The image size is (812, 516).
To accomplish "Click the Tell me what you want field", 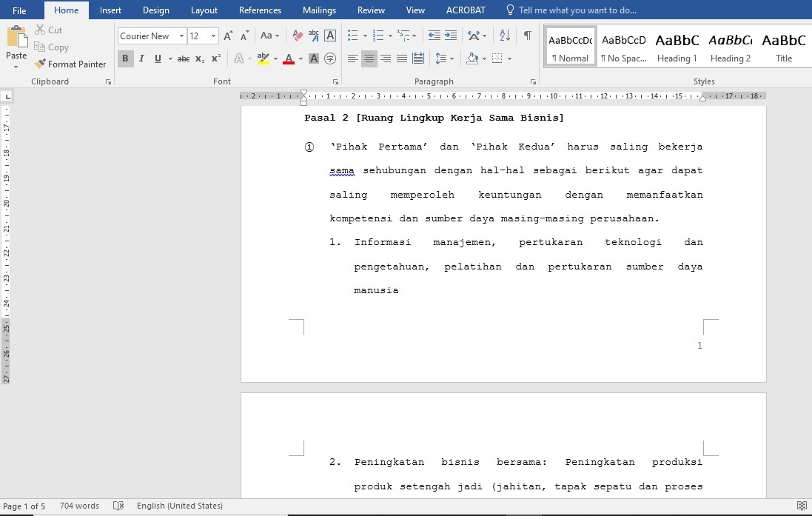I will pos(577,10).
